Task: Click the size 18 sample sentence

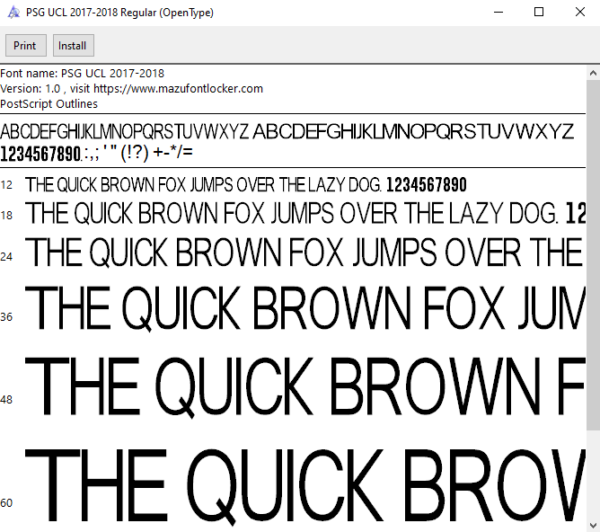Action: click(305, 213)
